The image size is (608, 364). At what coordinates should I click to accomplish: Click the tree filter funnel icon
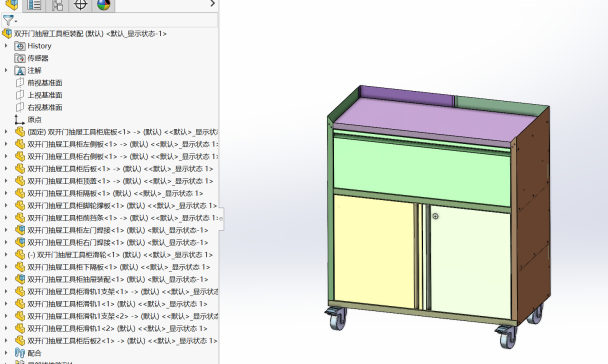8,20
